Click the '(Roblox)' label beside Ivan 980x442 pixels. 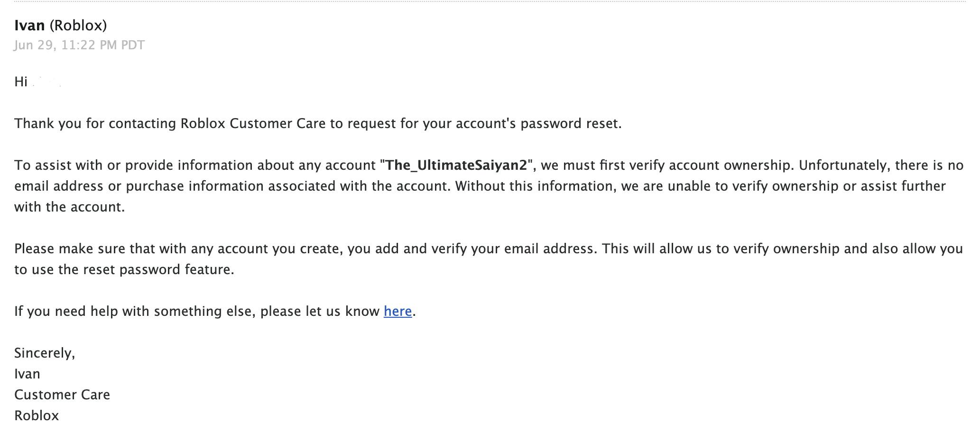tap(78, 25)
